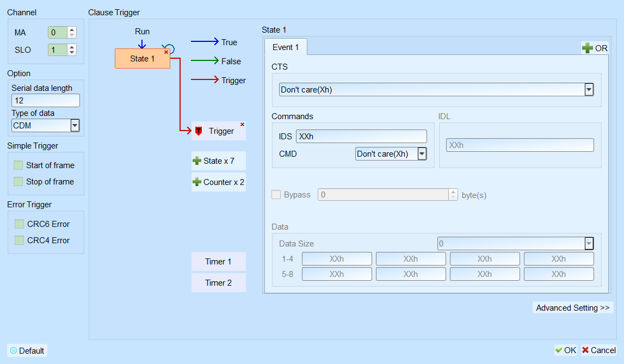Image resolution: width=624 pixels, height=364 pixels.
Task: Click the Serial data length field
Action: point(45,100)
